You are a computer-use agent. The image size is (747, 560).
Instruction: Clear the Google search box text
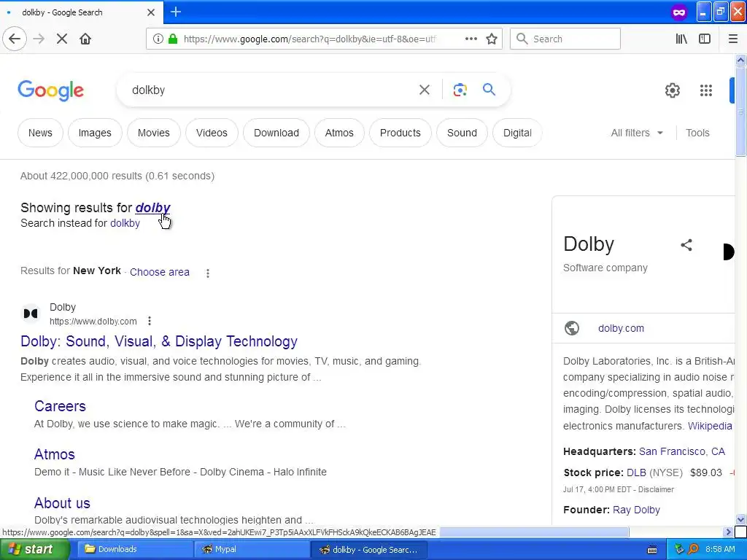(425, 90)
